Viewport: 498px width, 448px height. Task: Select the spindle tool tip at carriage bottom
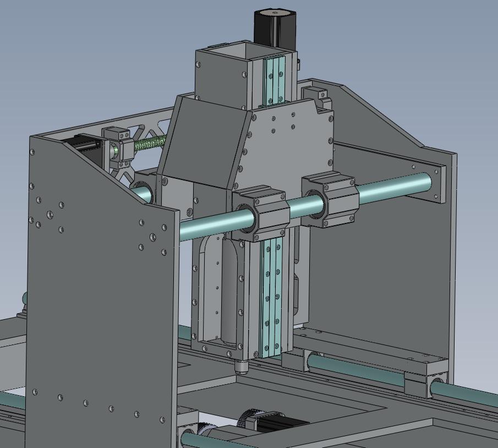[x=240, y=367]
